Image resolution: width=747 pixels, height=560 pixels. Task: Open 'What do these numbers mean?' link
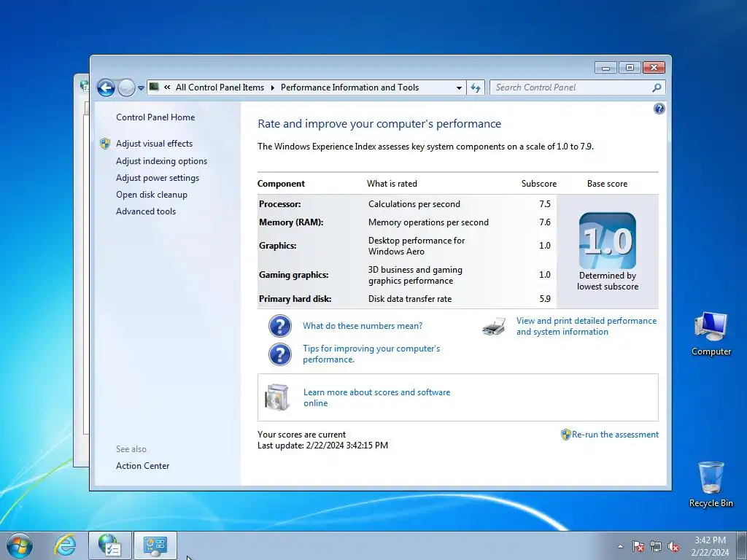[363, 326]
